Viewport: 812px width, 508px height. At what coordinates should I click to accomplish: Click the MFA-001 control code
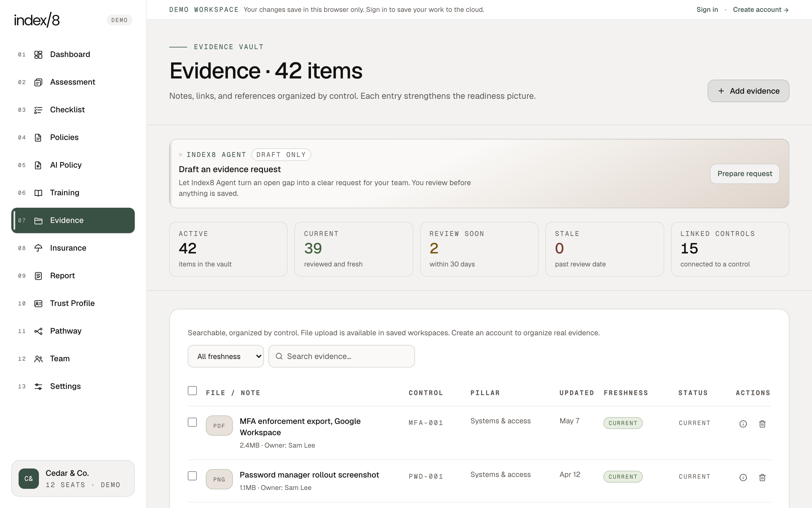coord(426,423)
